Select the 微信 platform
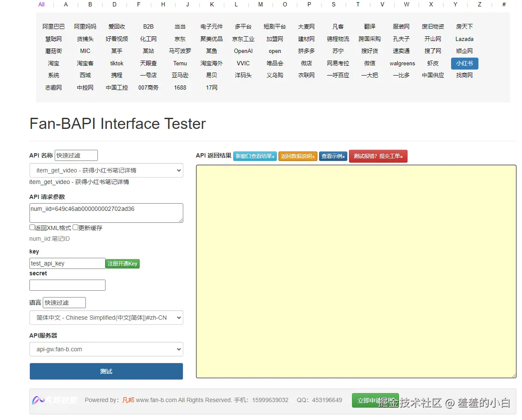The height and width of the screenshot is (420, 522). point(370,63)
